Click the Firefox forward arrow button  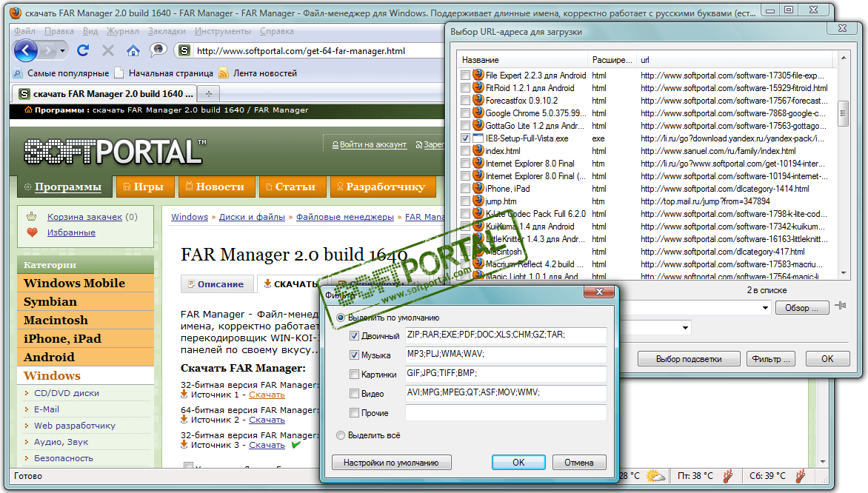(x=49, y=52)
